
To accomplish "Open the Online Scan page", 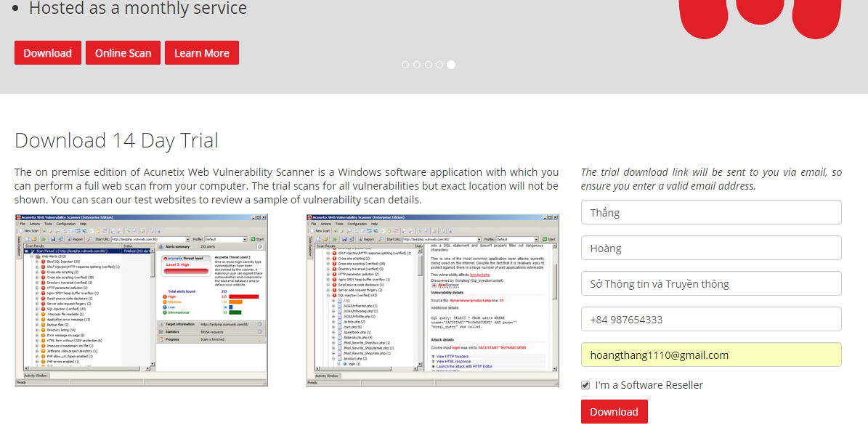I will 123,52.
